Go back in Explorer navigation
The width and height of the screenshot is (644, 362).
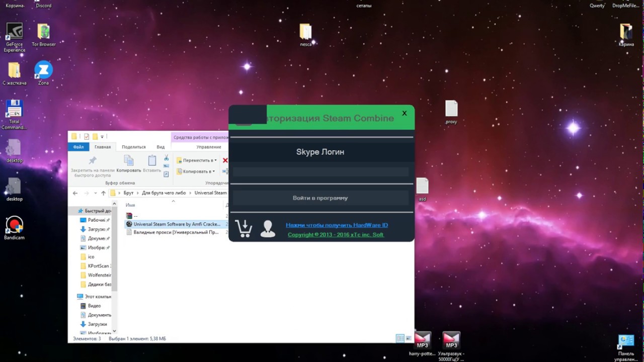coord(75,193)
